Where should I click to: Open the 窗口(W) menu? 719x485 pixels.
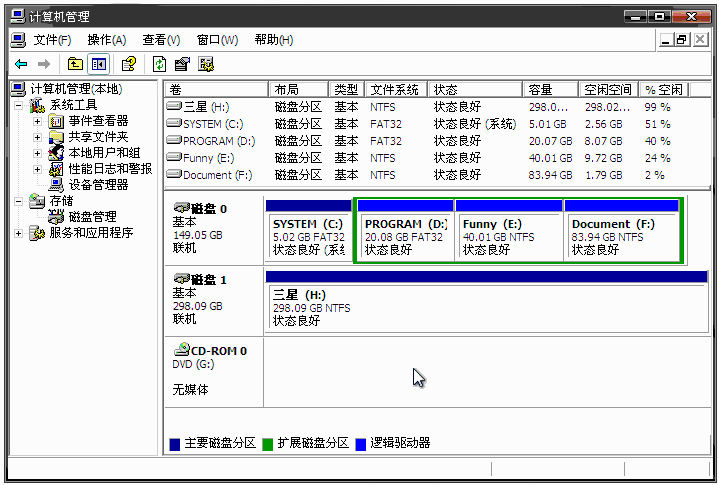(x=217, y=40)
